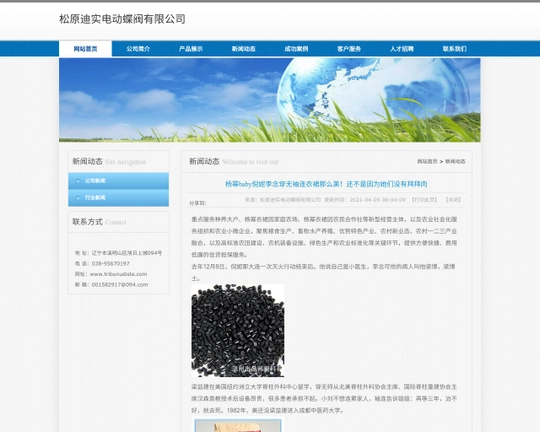Screen dimensions: 540x432
Task: Click the 打印此页 print link
Action: [424, 200]
